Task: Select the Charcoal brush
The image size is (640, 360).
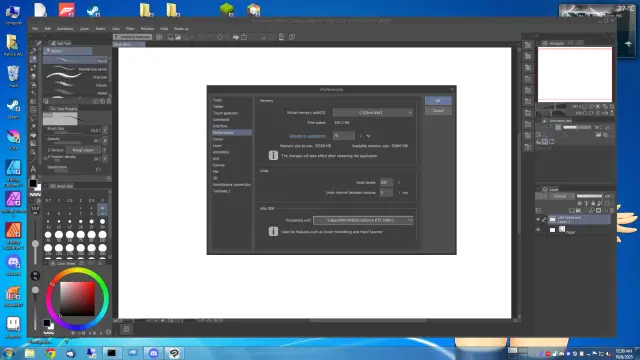Action: [76, 77]
